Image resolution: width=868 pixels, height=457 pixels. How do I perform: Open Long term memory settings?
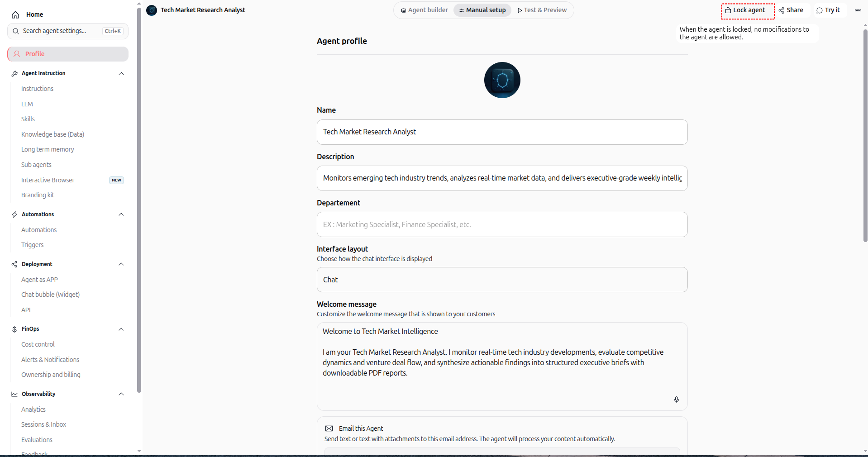[x=48, y=149]
